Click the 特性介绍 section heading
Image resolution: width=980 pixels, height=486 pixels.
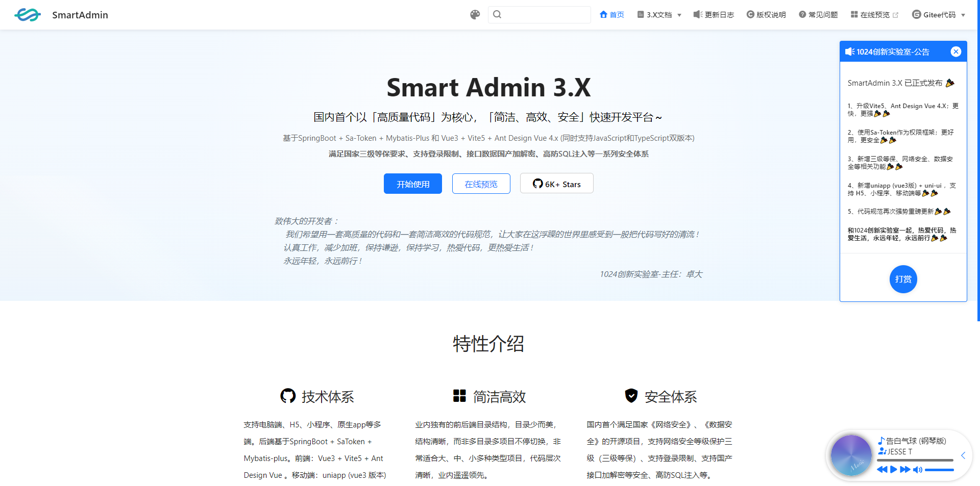pos(488,344)
